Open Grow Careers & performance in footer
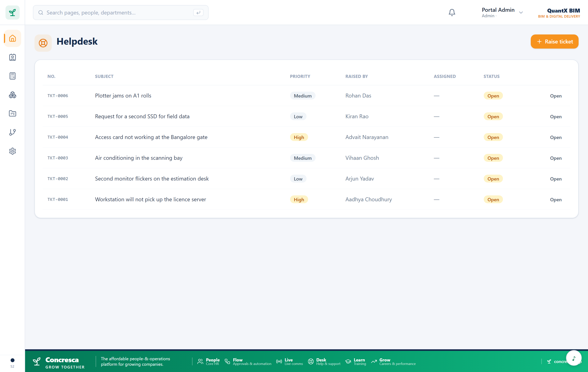Viewport: 588px width, 372px height. pos(393,361)
